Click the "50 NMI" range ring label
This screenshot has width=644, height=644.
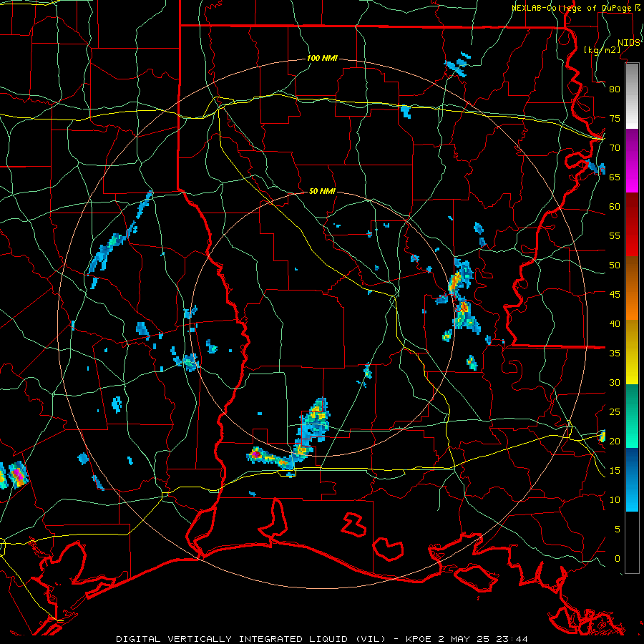click(322, 191)
